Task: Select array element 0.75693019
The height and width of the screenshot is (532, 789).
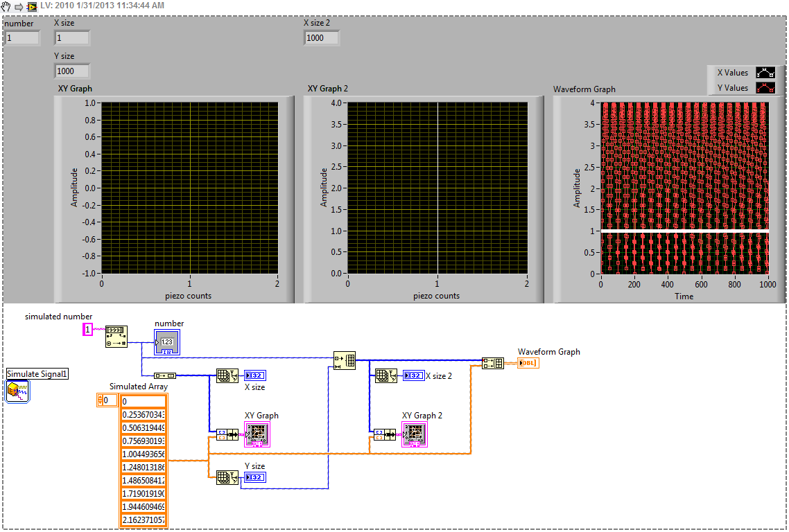Action: tap(144, 441)
